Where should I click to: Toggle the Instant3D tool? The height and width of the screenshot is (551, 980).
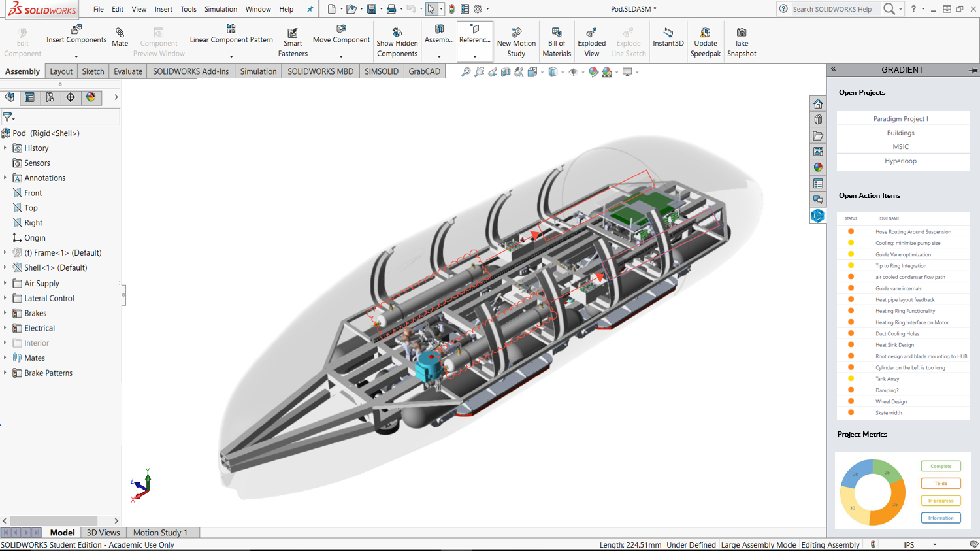pos(668,37)
